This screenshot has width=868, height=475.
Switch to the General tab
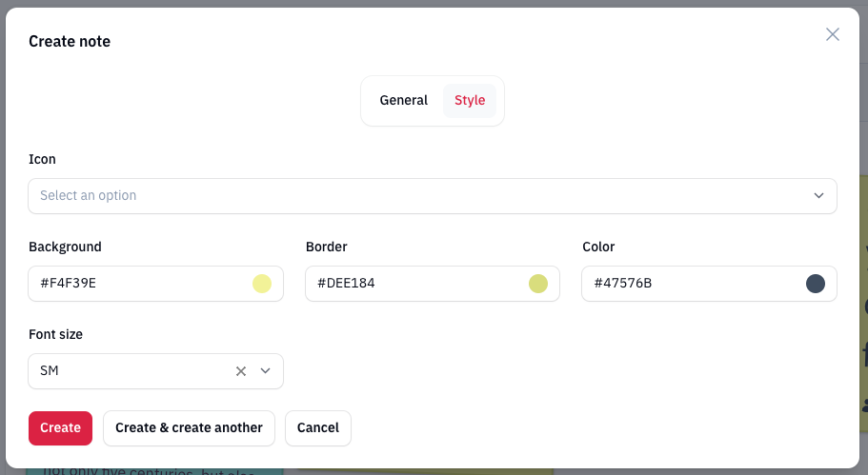[x=404, y=101]
